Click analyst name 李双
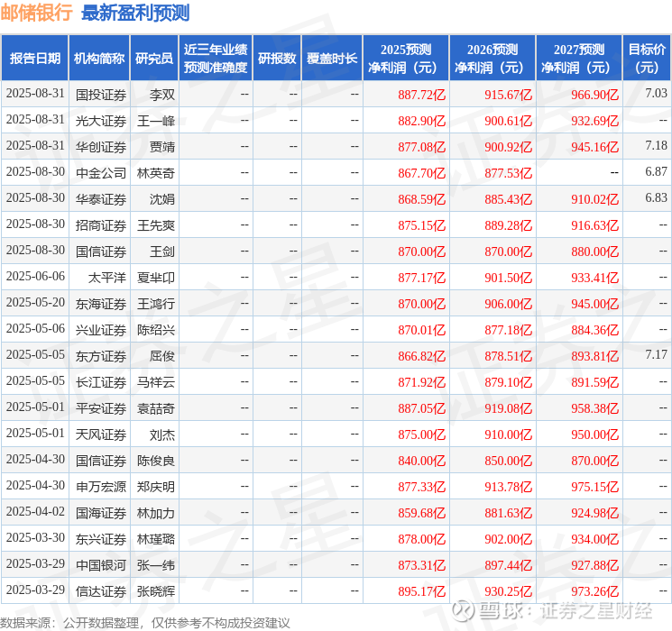 (162, 95)
